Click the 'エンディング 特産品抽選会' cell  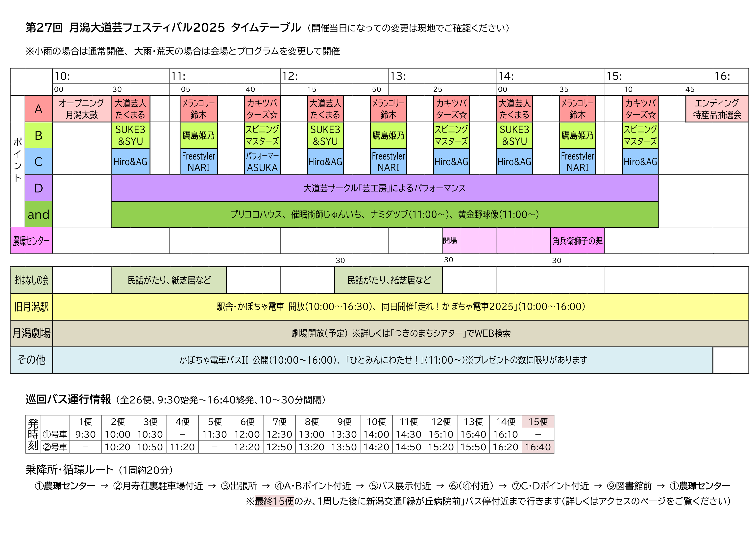click(717, 109)
